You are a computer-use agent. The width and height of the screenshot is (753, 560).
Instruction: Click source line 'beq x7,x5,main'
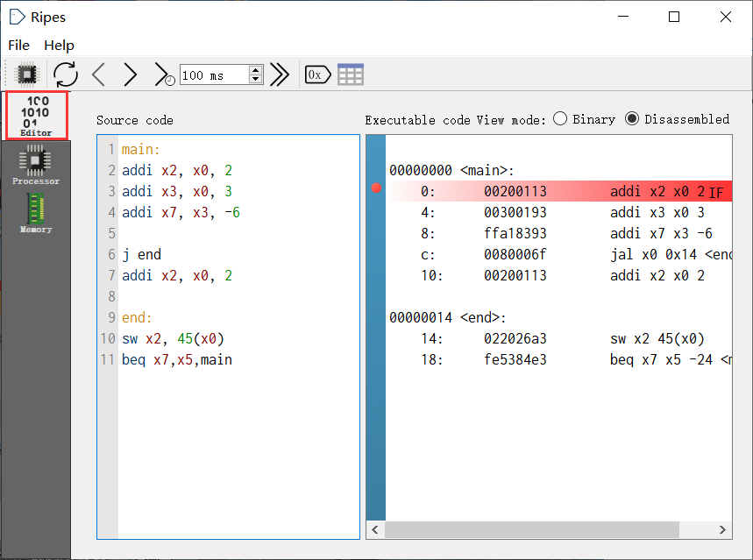pos(177,359)
